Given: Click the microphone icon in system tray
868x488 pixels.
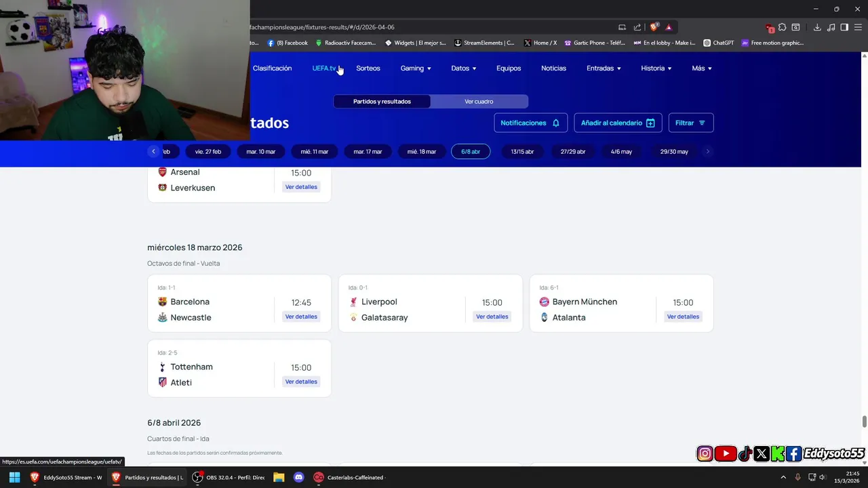Looking at the screenshot, I should click(797, 477).
